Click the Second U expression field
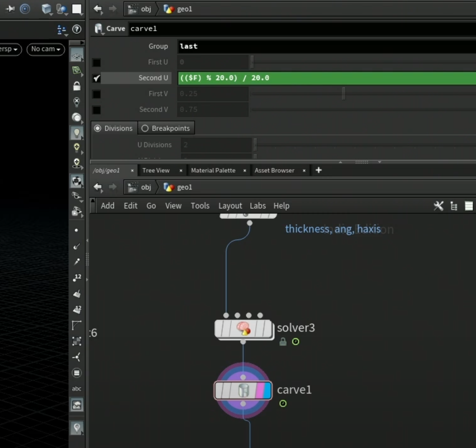The image size is (476, 448). click(327, 78)
